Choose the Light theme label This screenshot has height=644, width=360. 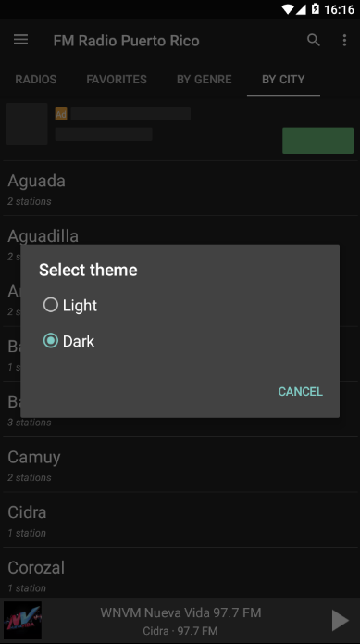tap(80, 306)
